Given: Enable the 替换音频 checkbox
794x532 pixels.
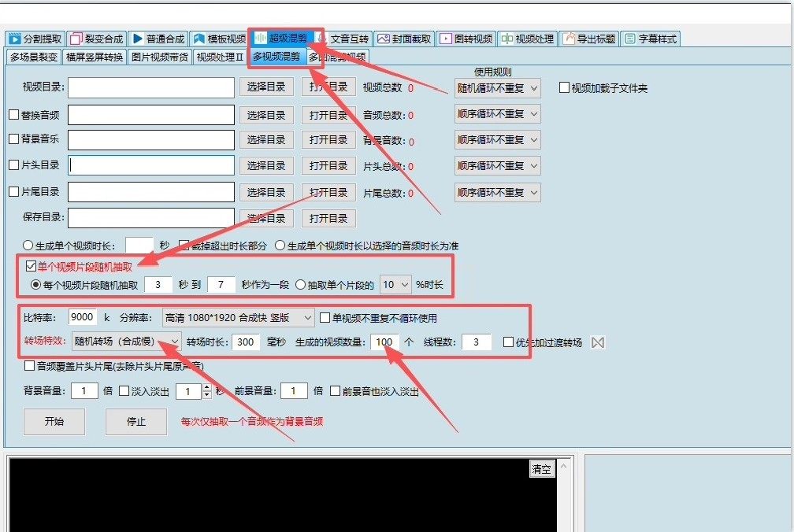Looking at the screenshot, I should point(14,115).
